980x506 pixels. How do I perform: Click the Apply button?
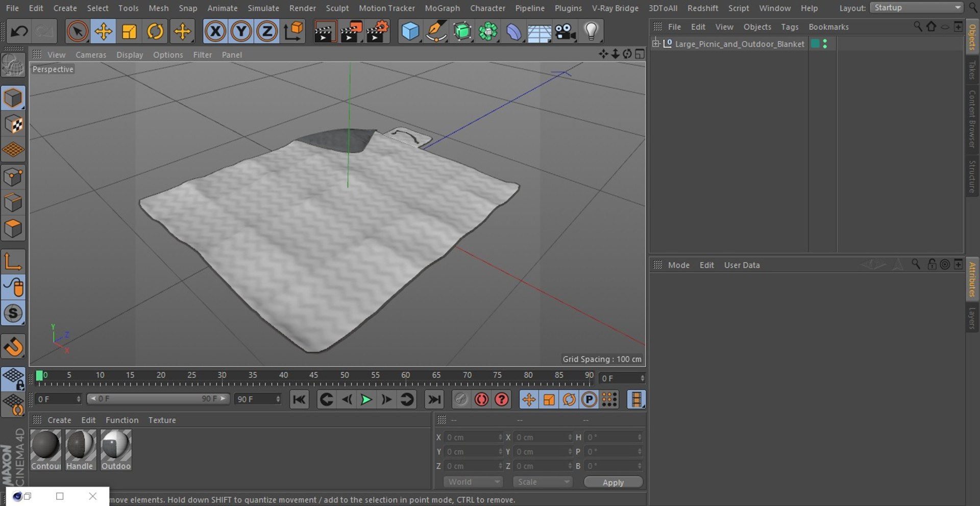pyautogui.click(x=613, y=483)
